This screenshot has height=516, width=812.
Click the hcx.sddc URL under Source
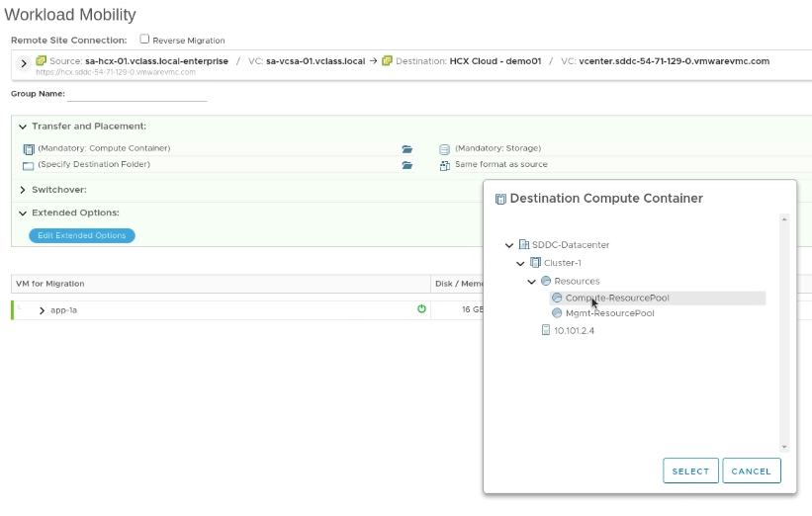pos(116,72)
